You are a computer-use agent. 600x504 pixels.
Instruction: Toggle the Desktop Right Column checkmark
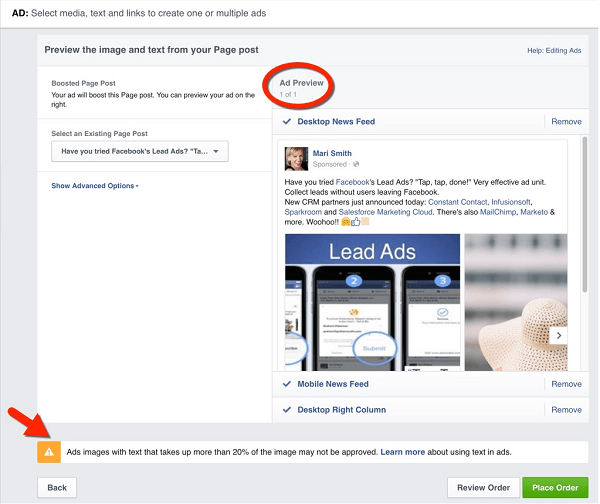coord(287,409)
